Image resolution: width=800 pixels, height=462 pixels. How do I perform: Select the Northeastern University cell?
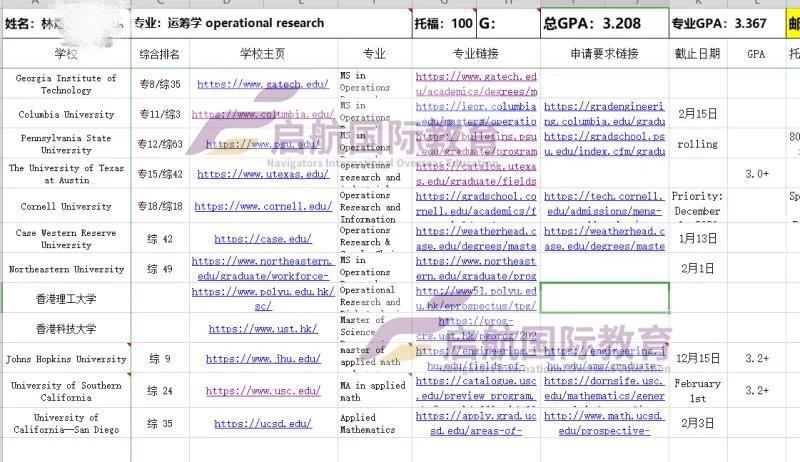[x=66, y=269]
